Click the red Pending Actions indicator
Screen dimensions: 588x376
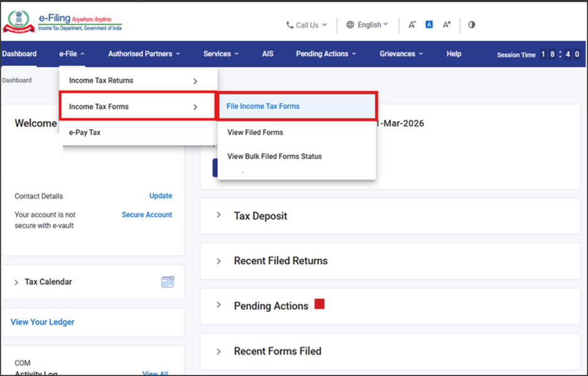[319, 304]
